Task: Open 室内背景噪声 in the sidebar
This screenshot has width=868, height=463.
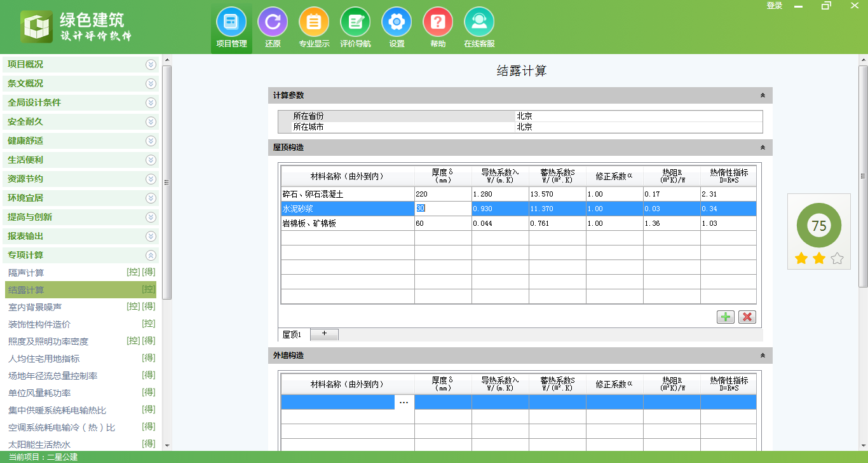Action: point(81,307)
